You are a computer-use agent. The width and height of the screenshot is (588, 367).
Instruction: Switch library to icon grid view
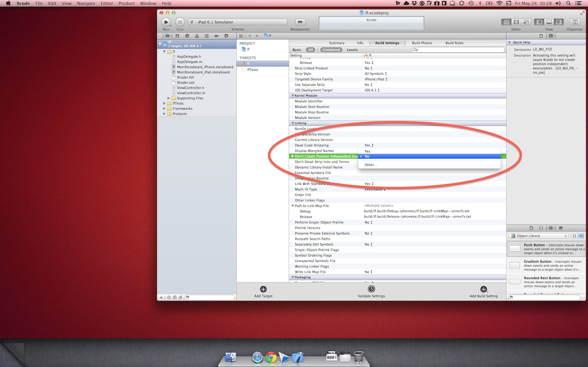tap(575, 236)
